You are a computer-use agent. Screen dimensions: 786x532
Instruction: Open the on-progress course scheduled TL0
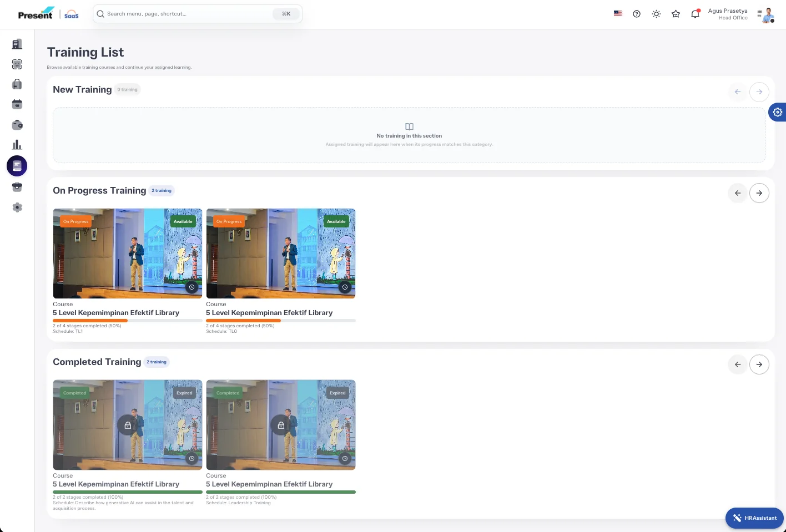tap(281, 254)
